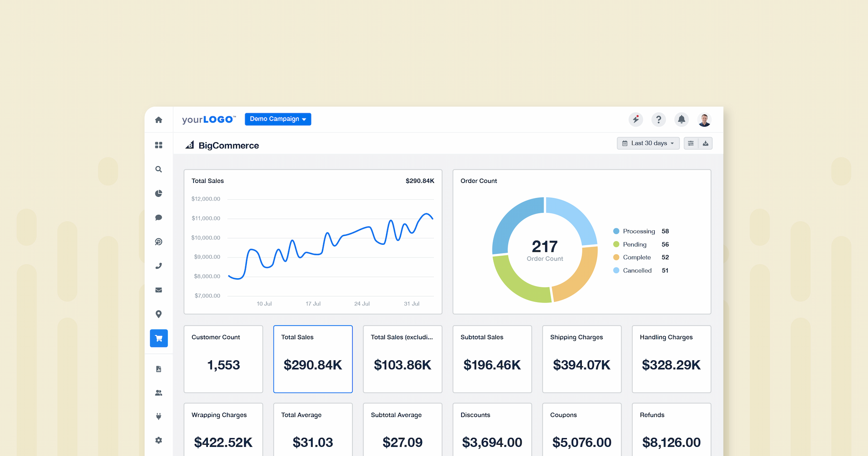Select the pie chart analytics icon in sidebar
This screenshot has height=456, width=868.
click(159, 193)
